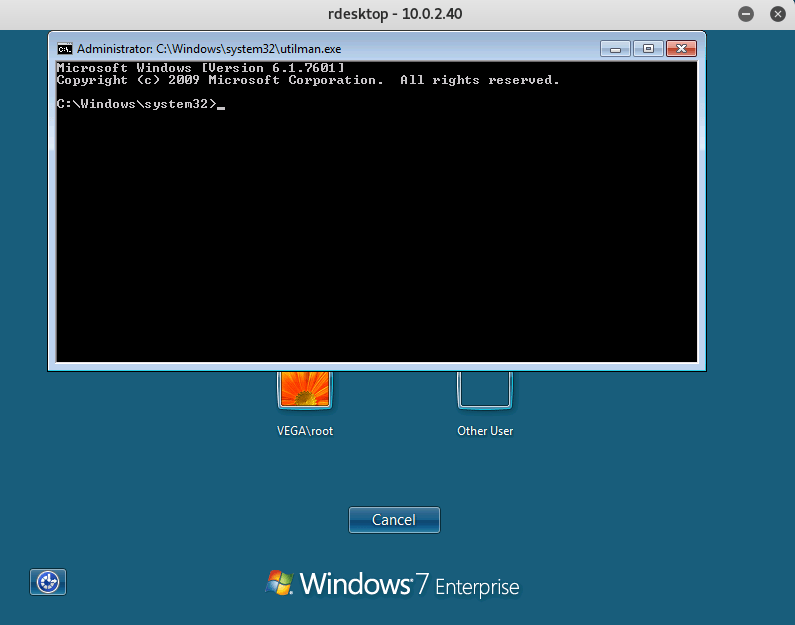This screenshot has height=625, width=795.
Task: Click the command prompt system menu icon
Action: point(65,48)
